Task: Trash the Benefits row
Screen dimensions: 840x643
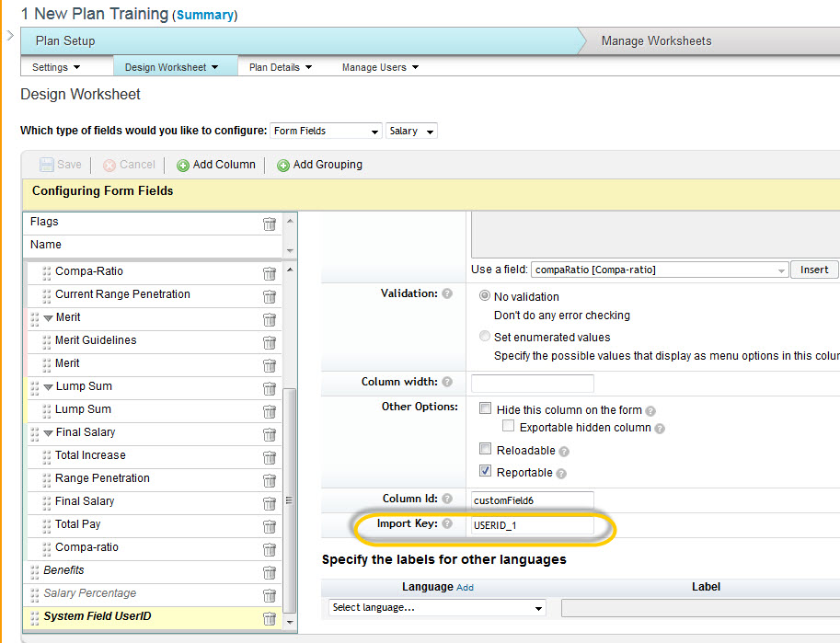Action: [x=270, y=573]
